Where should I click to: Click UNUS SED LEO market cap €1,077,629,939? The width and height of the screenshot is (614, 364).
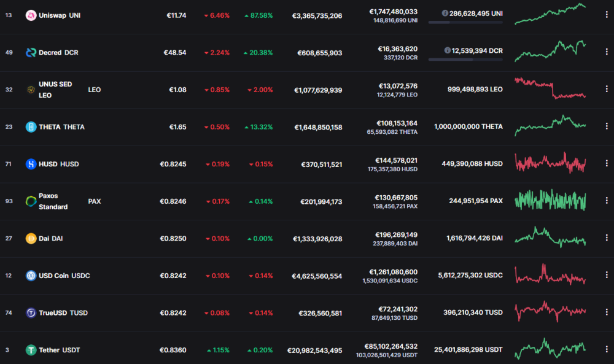click(318, 90)
